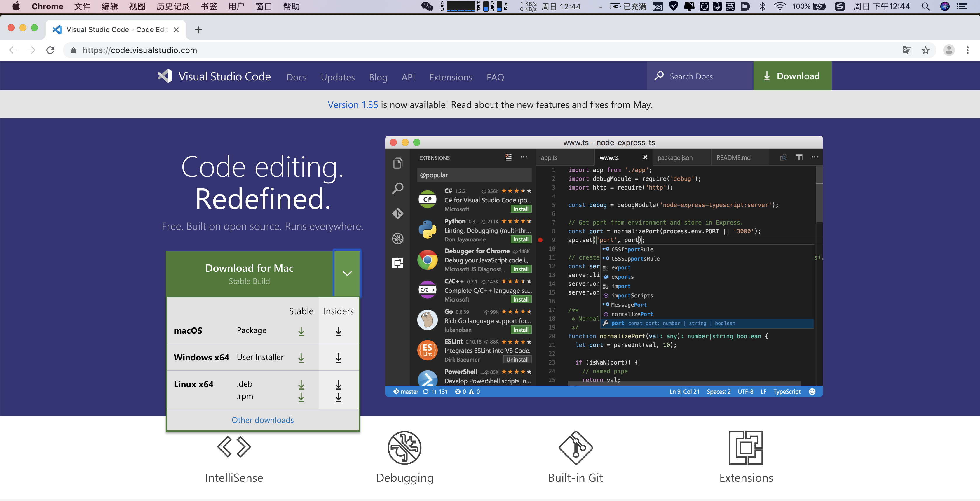Click the Built-in Git label
980x501 pixels.
point(576,478)
